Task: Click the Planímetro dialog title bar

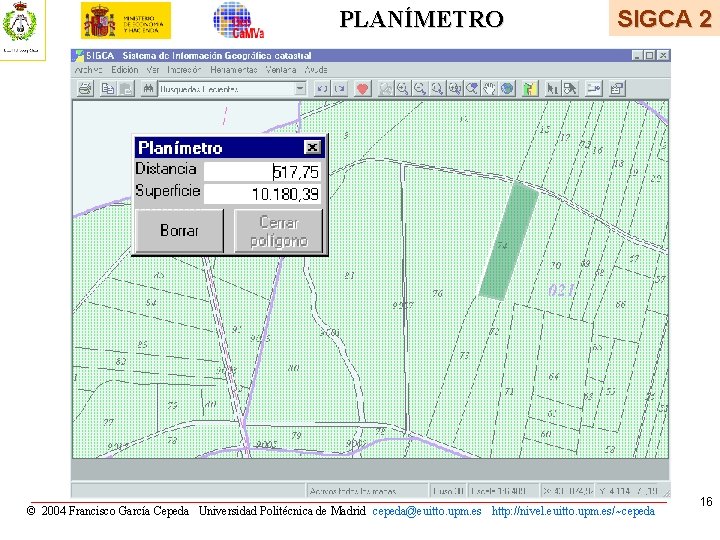Action: pos(219,148)
